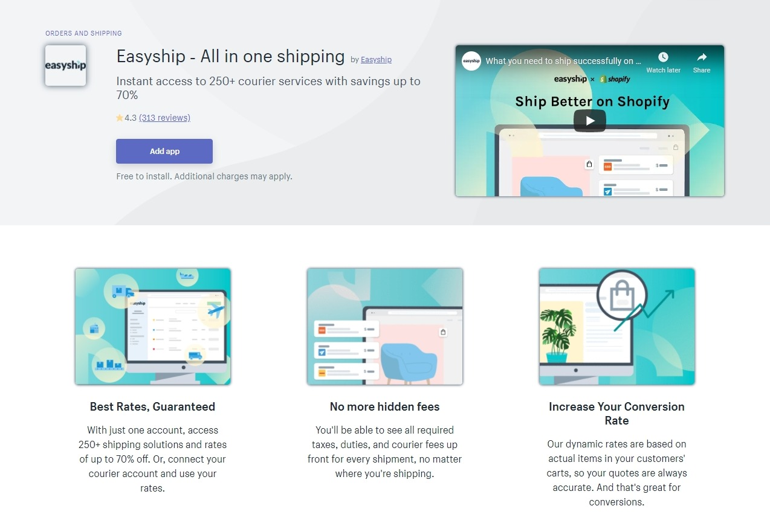This screenshot has width=770, height=532.
Task: Click the Best Rates, Guaranteed heading
Action: (x=152, y=407)
